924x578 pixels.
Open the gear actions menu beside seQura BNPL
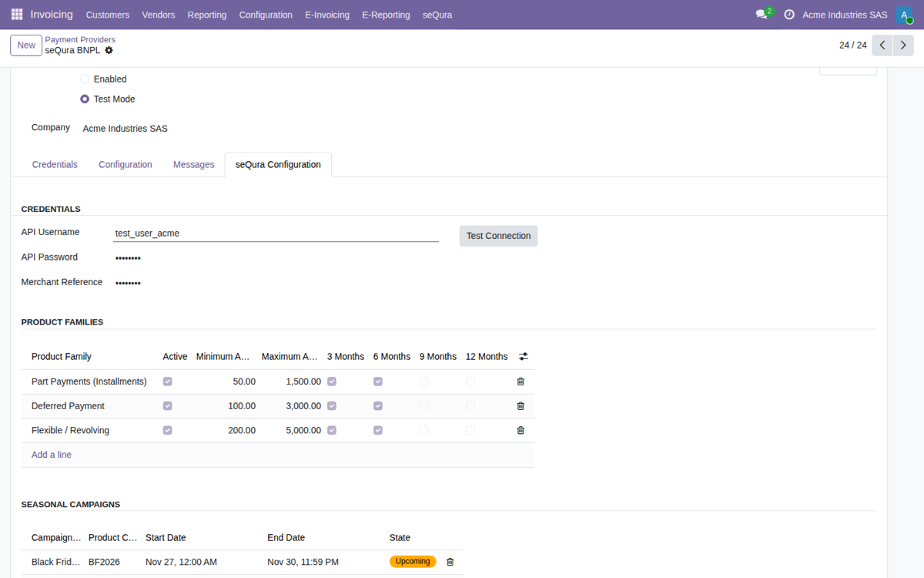(x=109, y=50)
